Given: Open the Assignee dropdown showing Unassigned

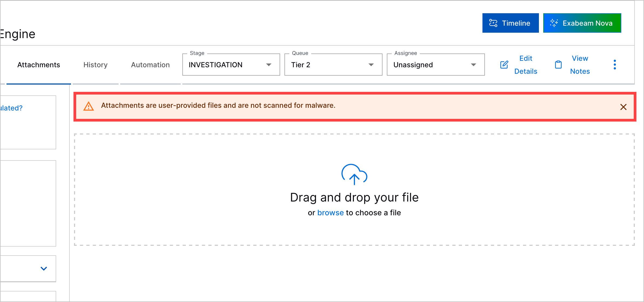Looking at the screenshot, I should pyautogui.click(x=473, y=65).
